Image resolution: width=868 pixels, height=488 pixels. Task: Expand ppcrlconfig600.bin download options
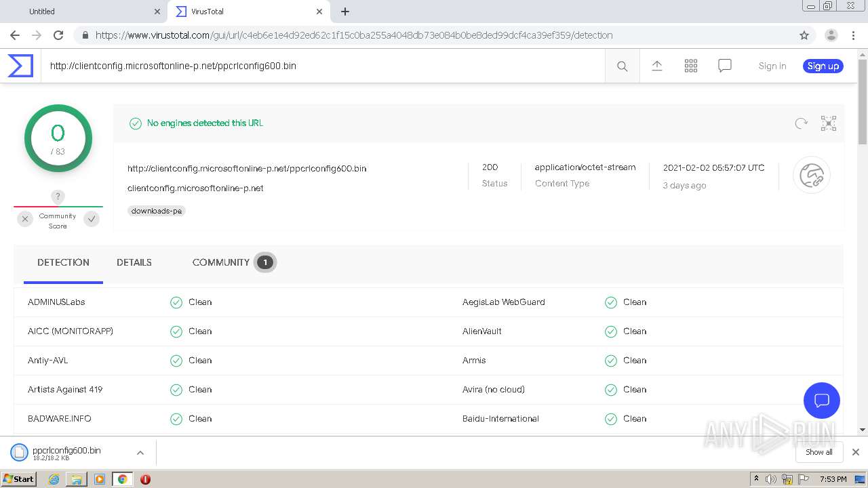140,453
